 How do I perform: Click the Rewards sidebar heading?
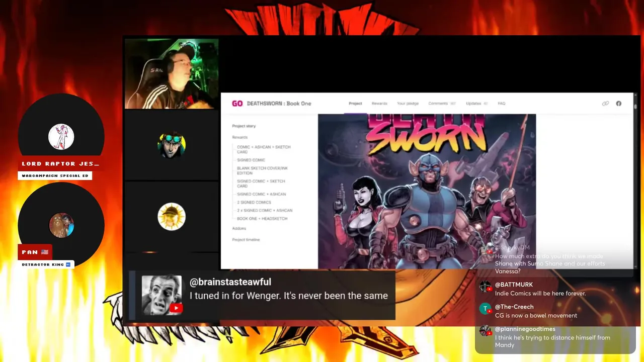[240, 137]
